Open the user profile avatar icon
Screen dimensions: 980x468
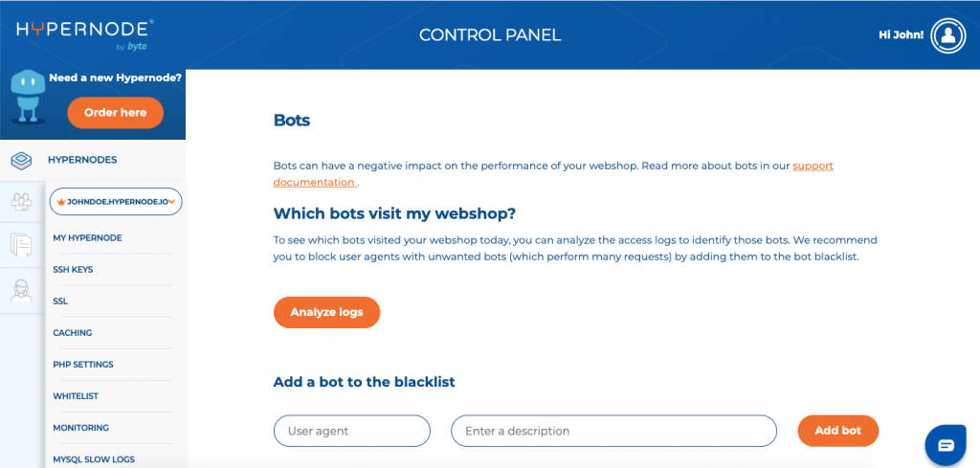948,35
